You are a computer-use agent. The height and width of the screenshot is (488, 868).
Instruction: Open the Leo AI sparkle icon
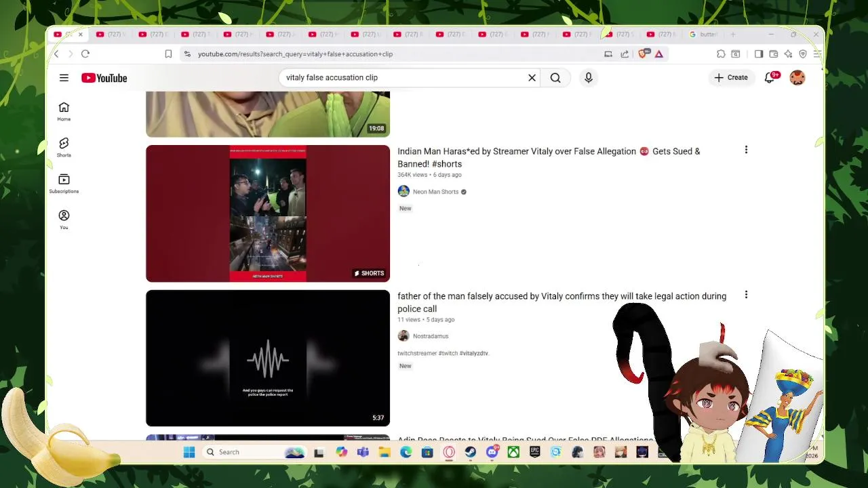788,54
